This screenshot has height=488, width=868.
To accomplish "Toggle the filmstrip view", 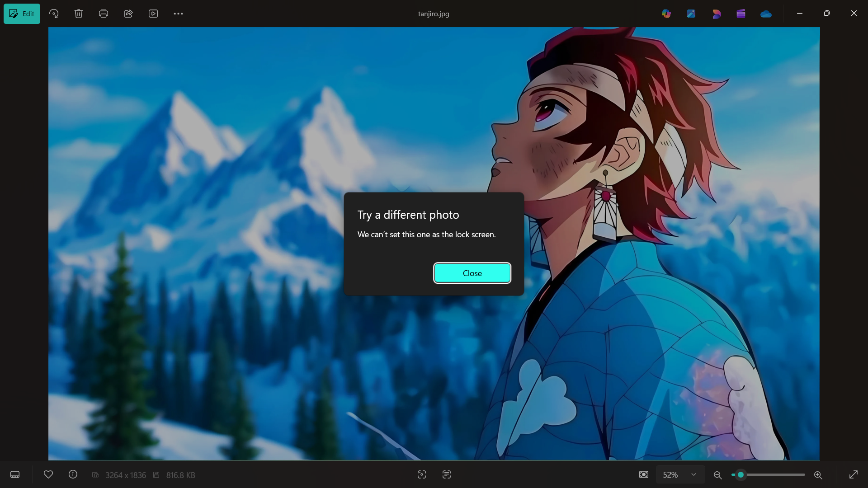I will click(x=15, y=475).
